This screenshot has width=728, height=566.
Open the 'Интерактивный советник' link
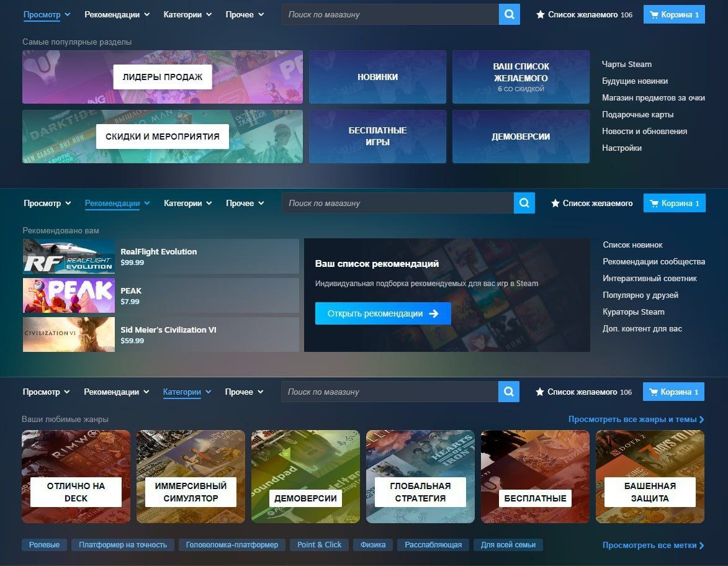click(650, 278)
